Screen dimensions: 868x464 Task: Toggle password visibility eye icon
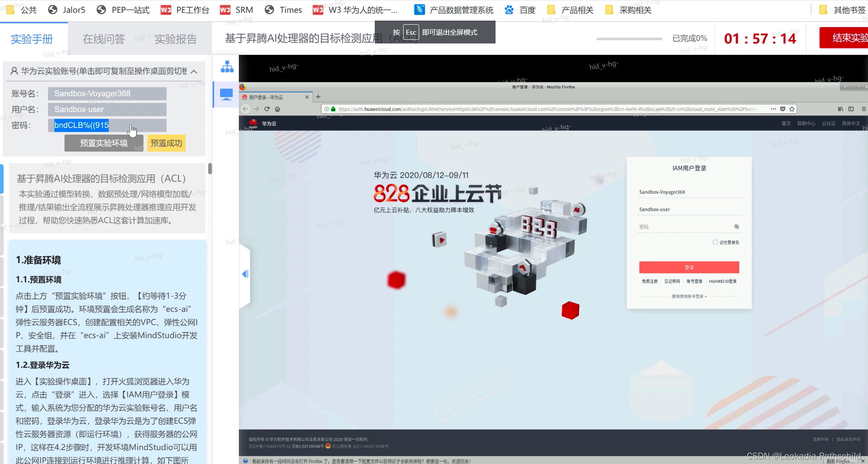pyautogui.click(x=737, y=227)
